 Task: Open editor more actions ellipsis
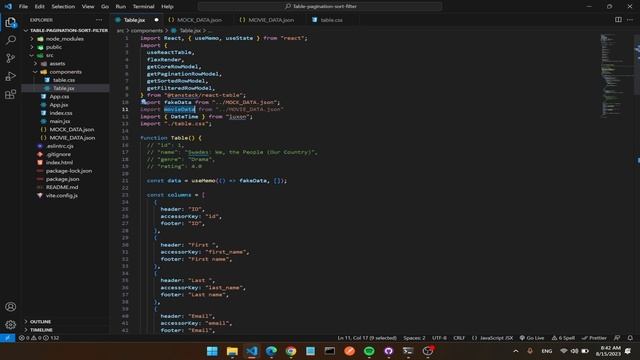[630, 20]
